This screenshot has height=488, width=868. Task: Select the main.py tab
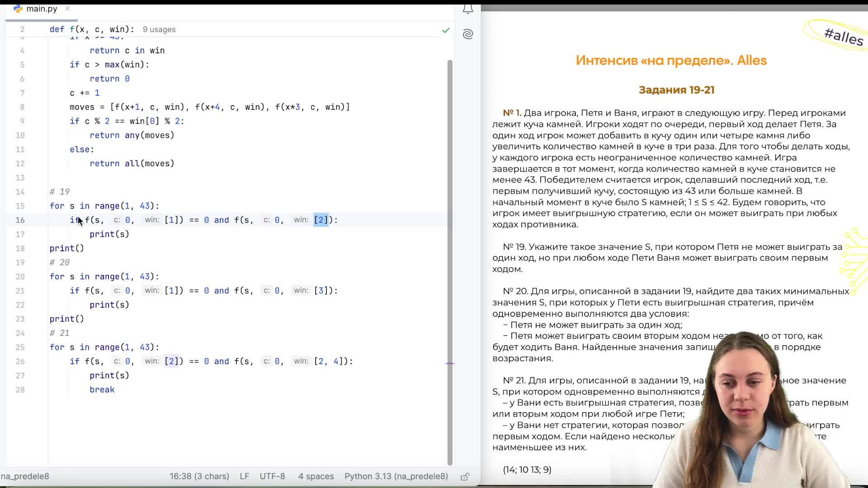coord(41,9)
